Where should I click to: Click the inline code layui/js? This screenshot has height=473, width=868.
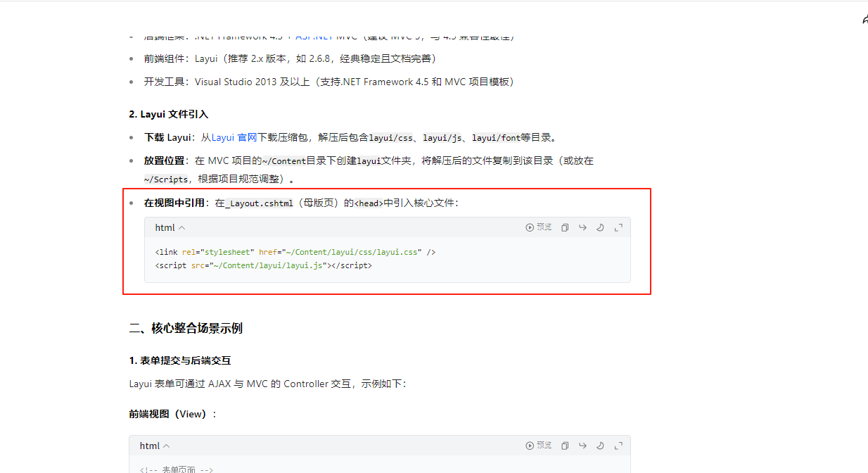(442, 137)
